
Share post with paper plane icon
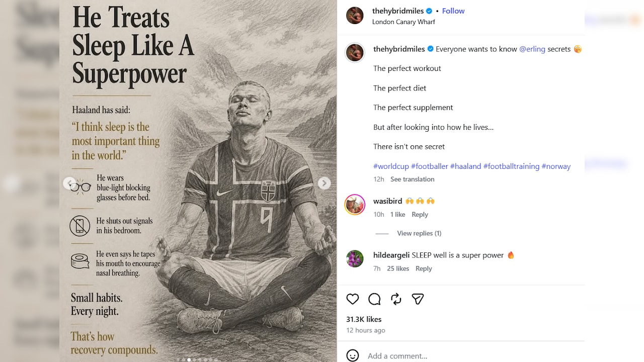point(418,299)
